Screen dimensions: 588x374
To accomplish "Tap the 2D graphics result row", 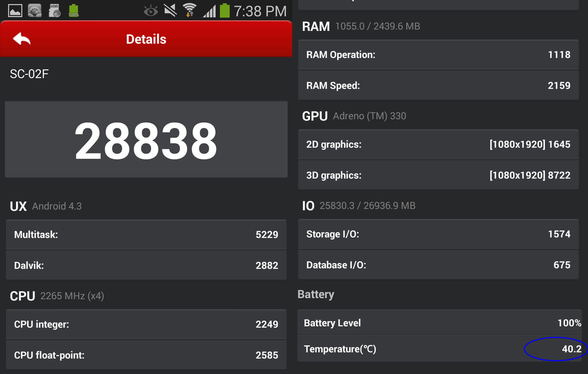I will tap(438, 144).
